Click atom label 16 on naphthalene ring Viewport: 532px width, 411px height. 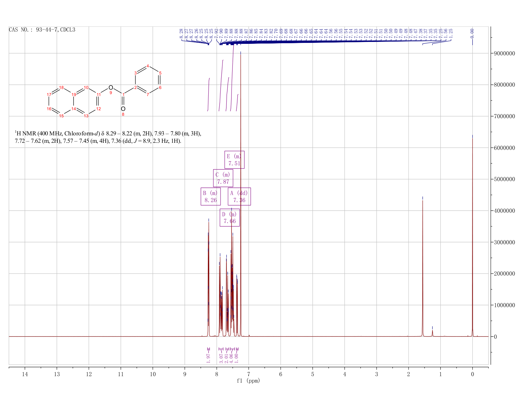click(49, 109)
